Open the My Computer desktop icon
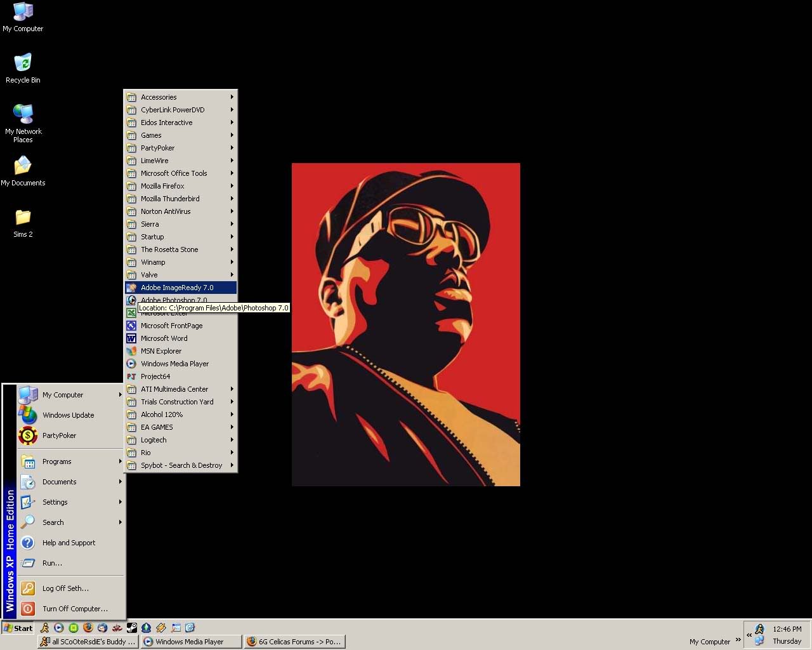Screen dimensions: 812x650 (x=23, y=17)
